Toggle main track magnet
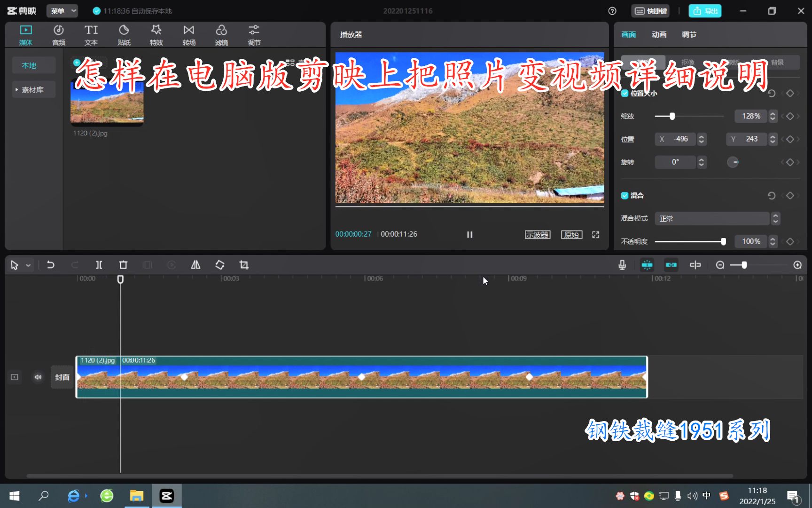812x508 pixels. pos(647,265)
